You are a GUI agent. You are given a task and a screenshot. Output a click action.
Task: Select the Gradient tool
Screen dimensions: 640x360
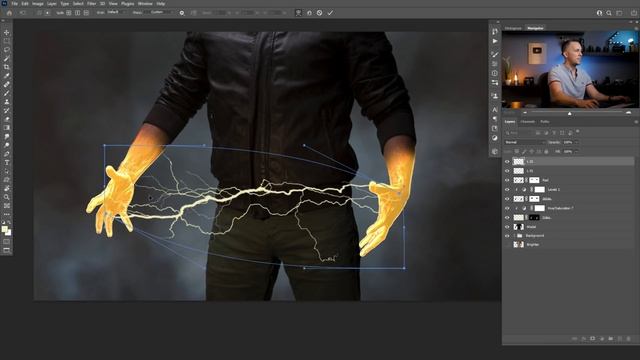coord(7,128)
